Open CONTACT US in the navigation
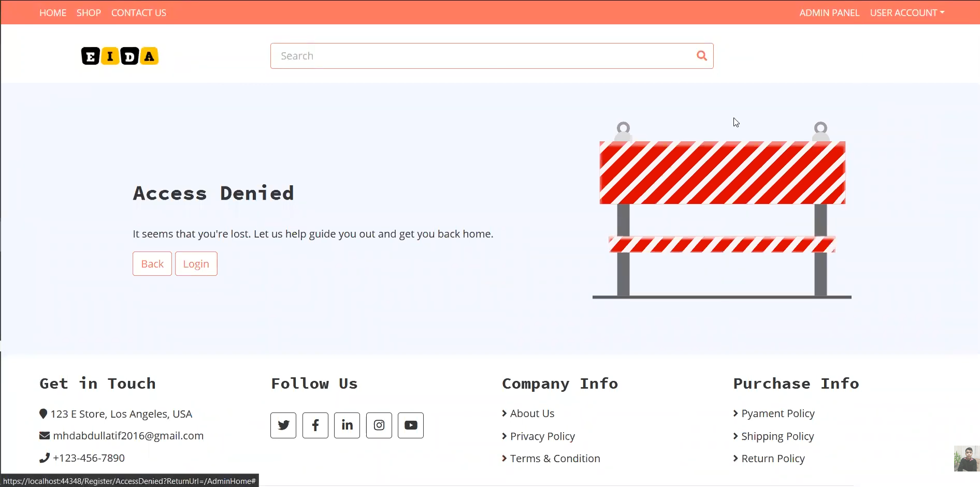The height and width of the screenshot is (487, 980). point(139,12)
